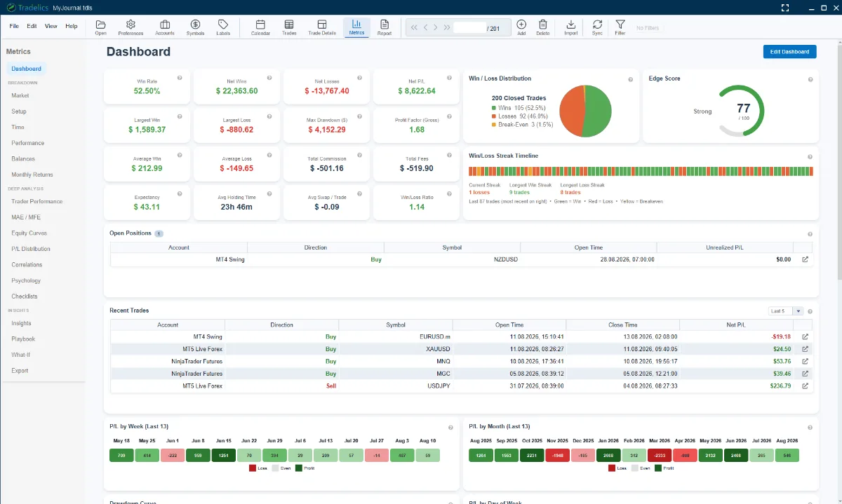Viewport: 842px width, 504px height.
Task: Open the Help menu
Action: 72,26
